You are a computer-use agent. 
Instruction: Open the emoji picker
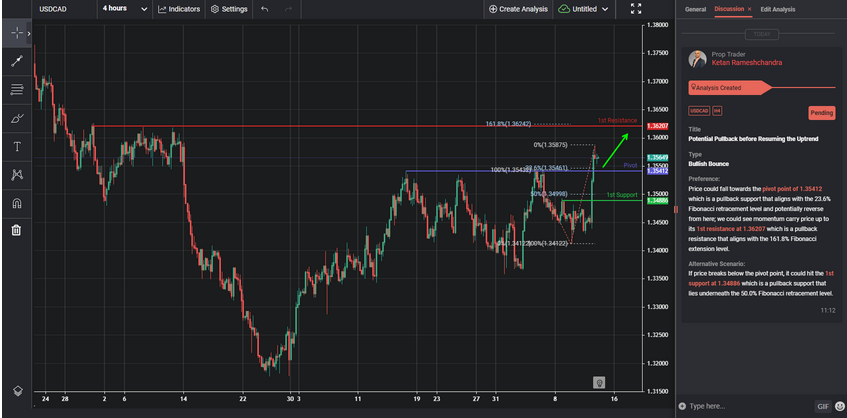[x=839, y=406]
